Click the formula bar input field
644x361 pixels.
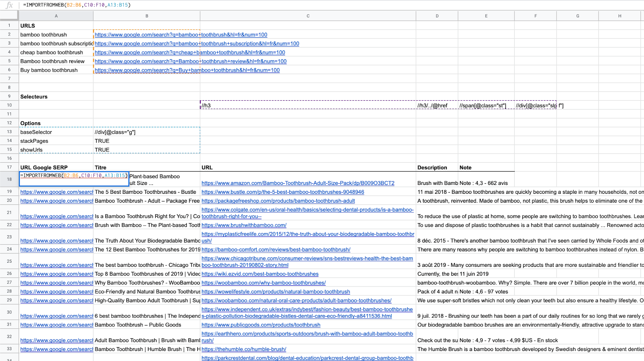[x=330, y=5]
